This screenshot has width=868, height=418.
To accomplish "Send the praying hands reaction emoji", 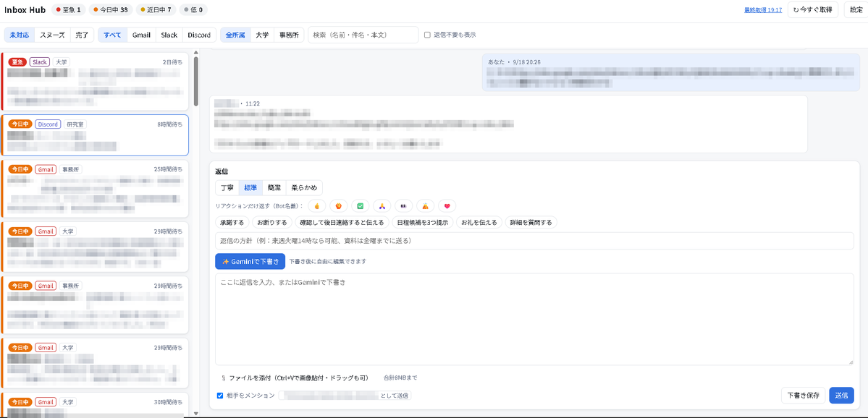I will 382,205.
